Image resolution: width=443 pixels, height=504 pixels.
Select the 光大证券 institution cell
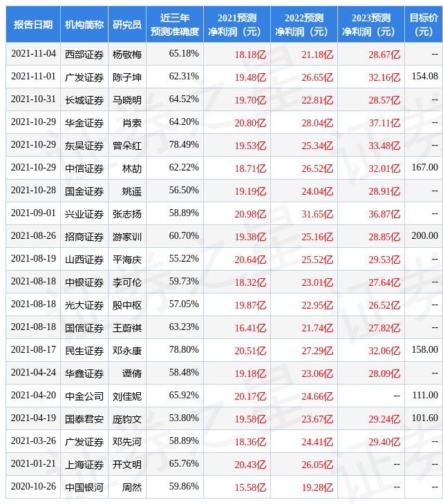point(84,305)
